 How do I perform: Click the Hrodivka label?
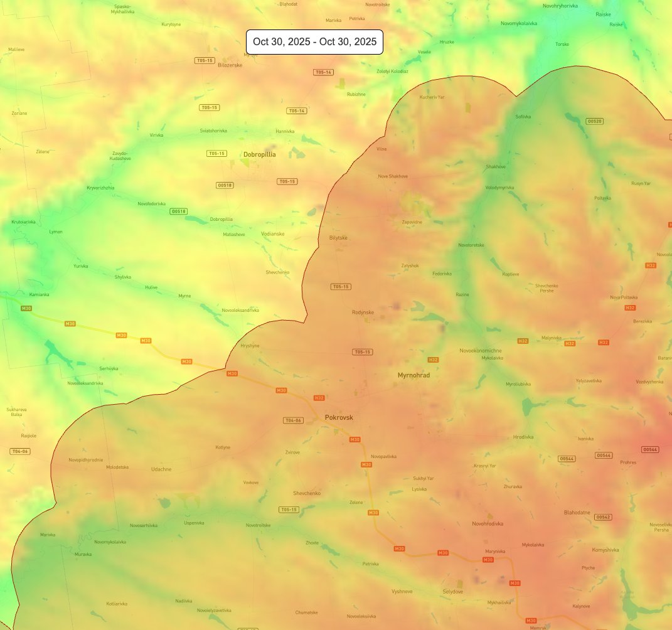pyautogui.click(x=523, y=437)
